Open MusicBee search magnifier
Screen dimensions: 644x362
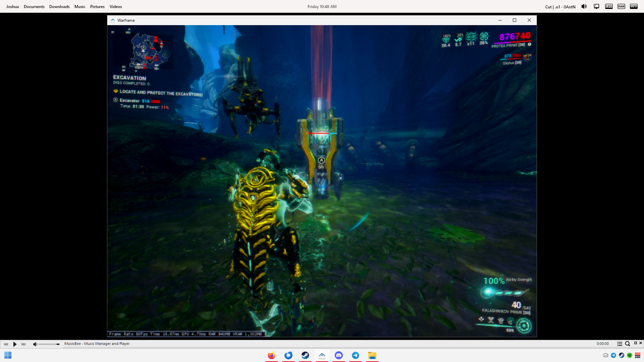(627, 344)
